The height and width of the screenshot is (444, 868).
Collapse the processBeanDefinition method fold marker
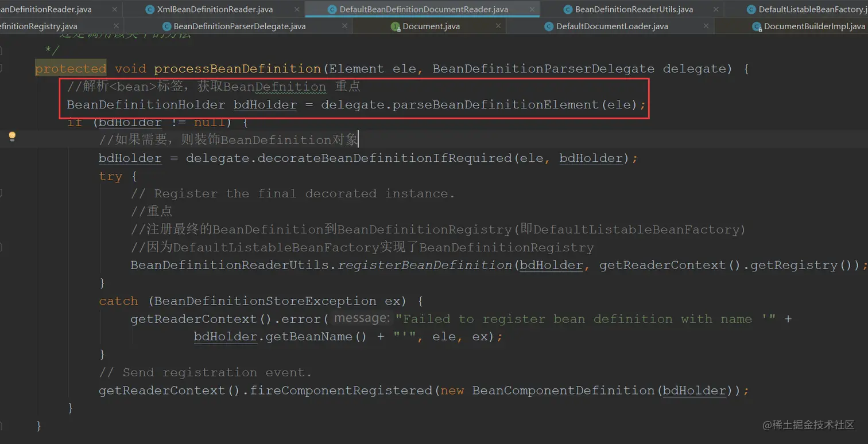click(2, 68)
